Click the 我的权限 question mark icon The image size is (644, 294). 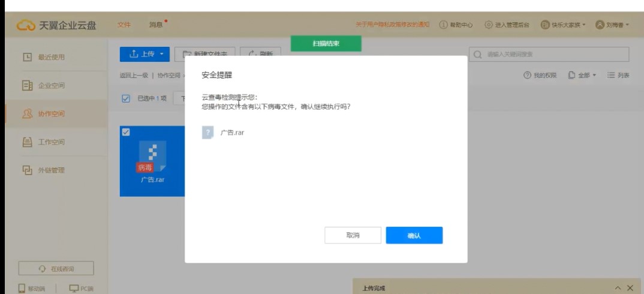point(527,75)
